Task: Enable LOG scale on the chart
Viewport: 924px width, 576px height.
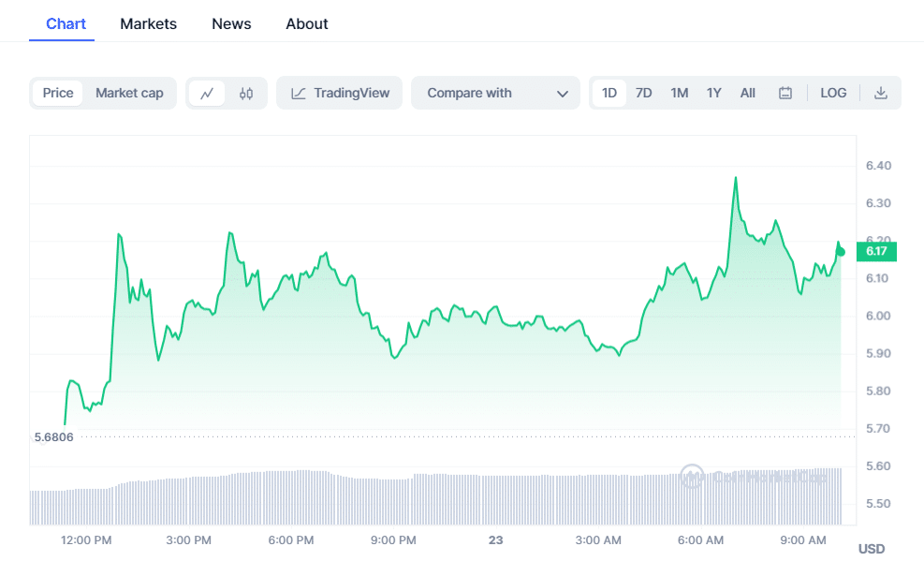Action: [833, 93]
